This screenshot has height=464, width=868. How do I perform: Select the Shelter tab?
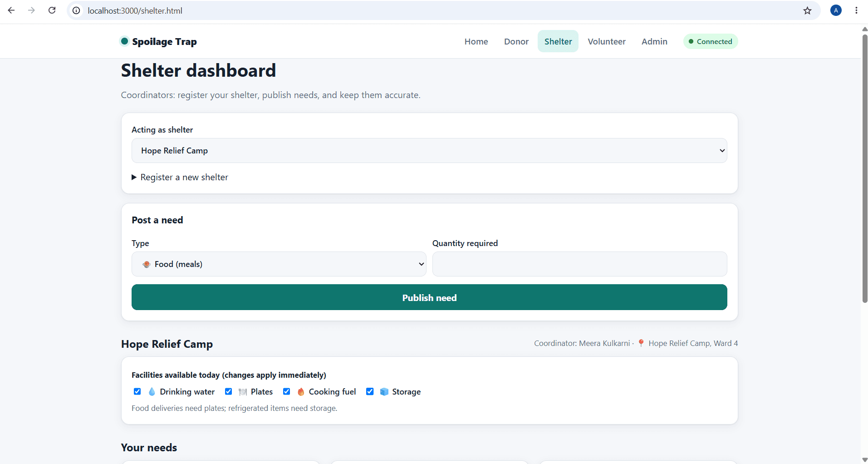coord(558,41)
